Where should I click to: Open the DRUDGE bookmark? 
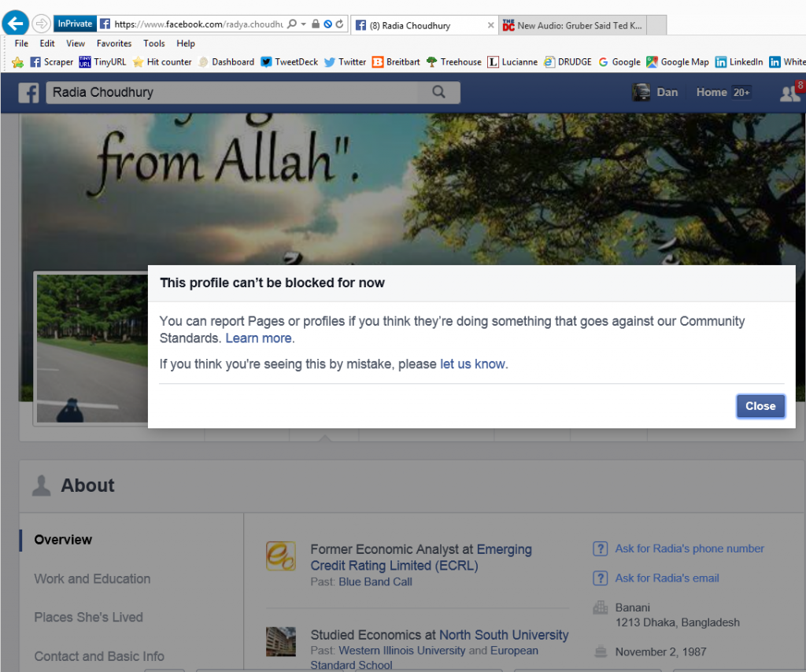[568, 62]
